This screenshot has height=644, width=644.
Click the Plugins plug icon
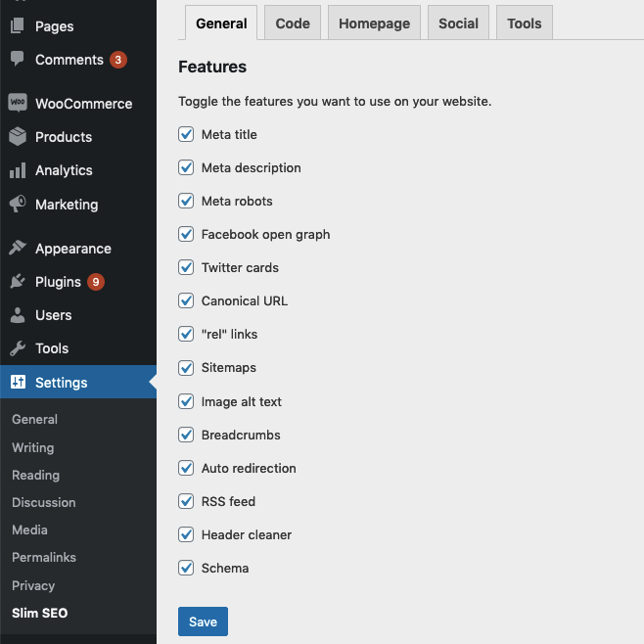click(18, 281)
